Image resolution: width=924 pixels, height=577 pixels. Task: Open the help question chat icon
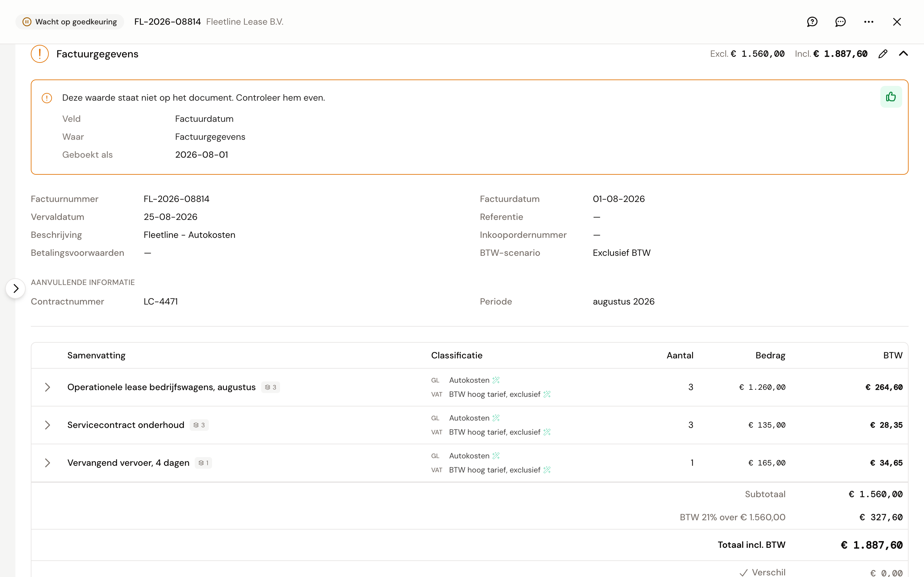[x=812, y=22]
